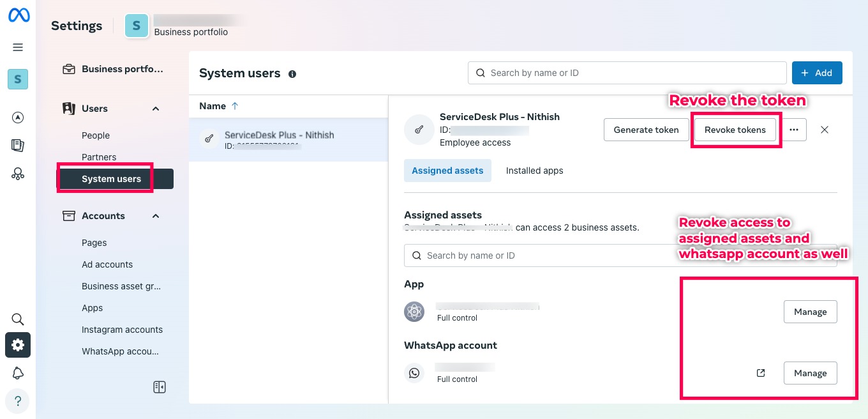Open the connected circles icon in left rail
This screenshot has width=868, height=419.
pos(18,173)
